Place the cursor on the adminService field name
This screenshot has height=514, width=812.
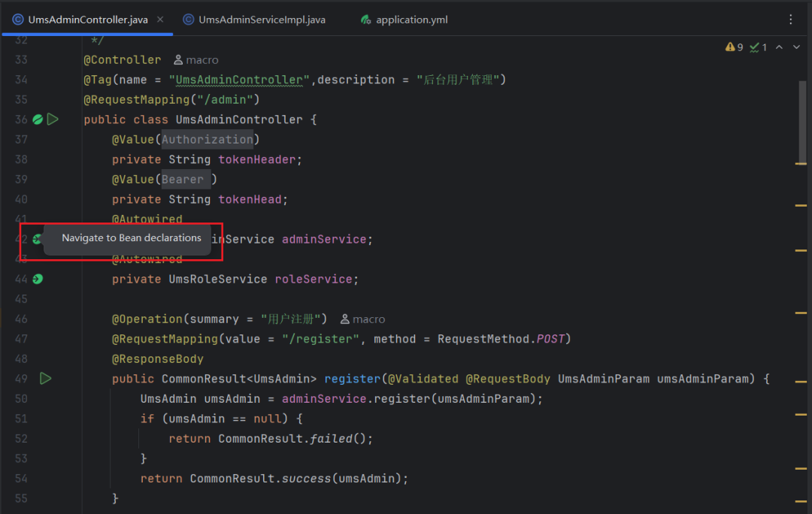coord(323,239)
